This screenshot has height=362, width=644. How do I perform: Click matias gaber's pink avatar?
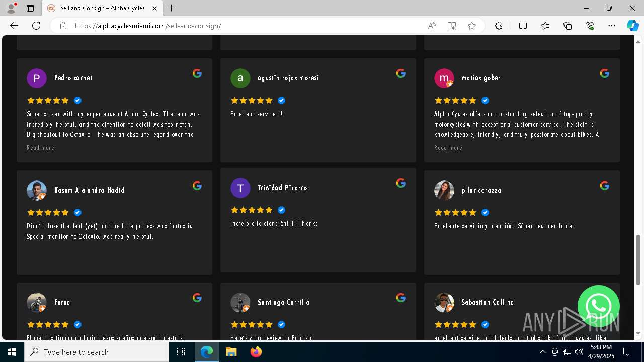(444, 78)
